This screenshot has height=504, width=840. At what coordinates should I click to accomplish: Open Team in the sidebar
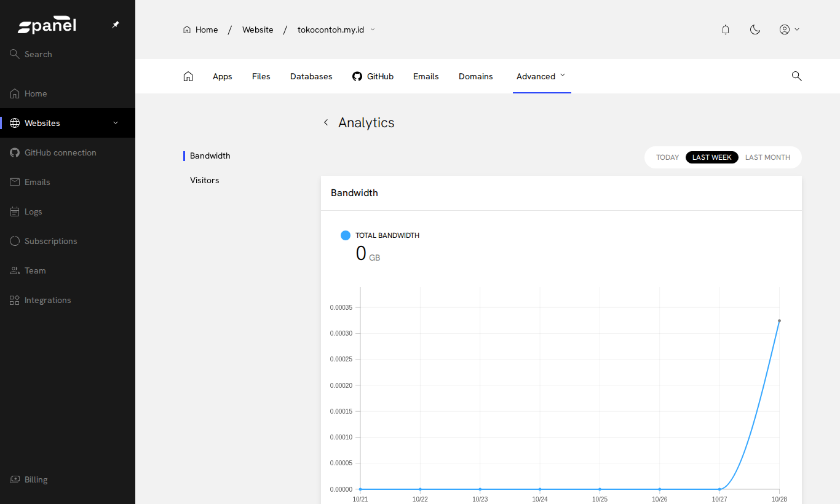click(68, 270)
